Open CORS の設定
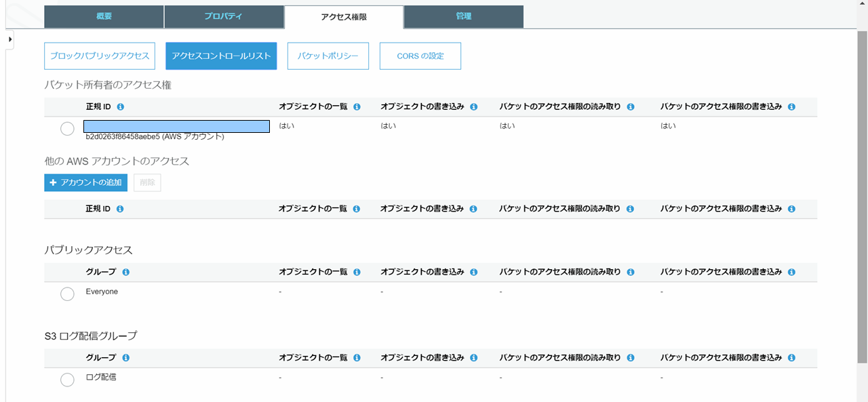Image resolution: width=868 pixels, height=402 pixels. pyautogui.click(x=420, y=56)
